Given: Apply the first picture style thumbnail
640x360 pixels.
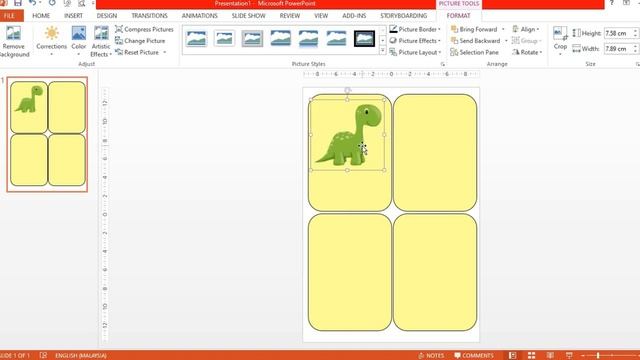Looking at the screenshot, I should tap(196, 39).
